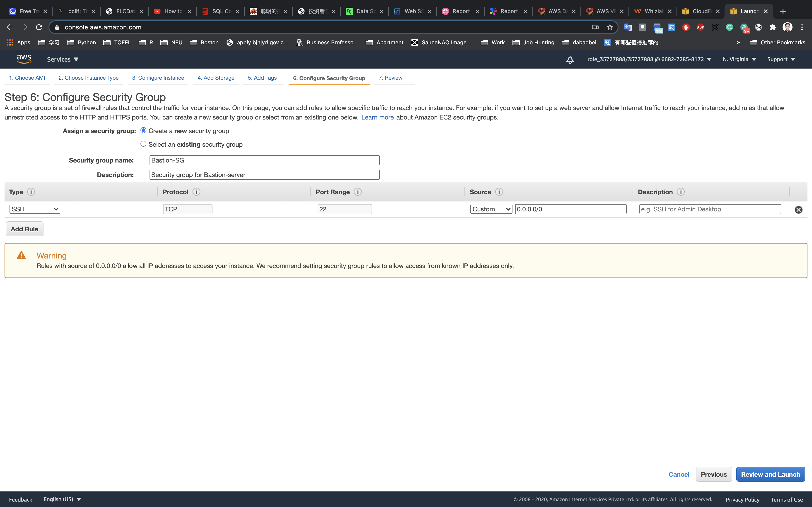Go to step 3 Configure Instance tab
Viewport: 812px width, 507px height.
tap(158, 78)
